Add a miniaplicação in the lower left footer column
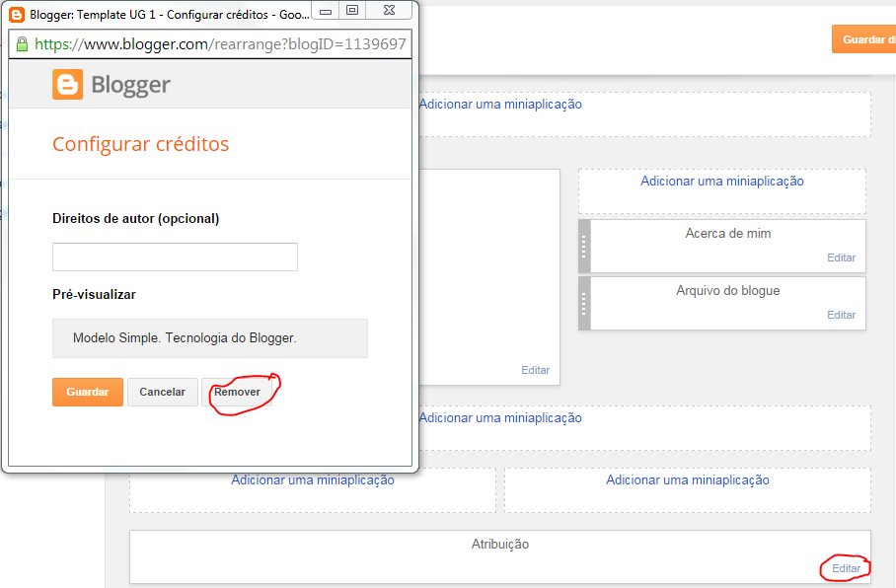Image resolution: width=896 pixels, height=588 pixels. pos(313,480)
